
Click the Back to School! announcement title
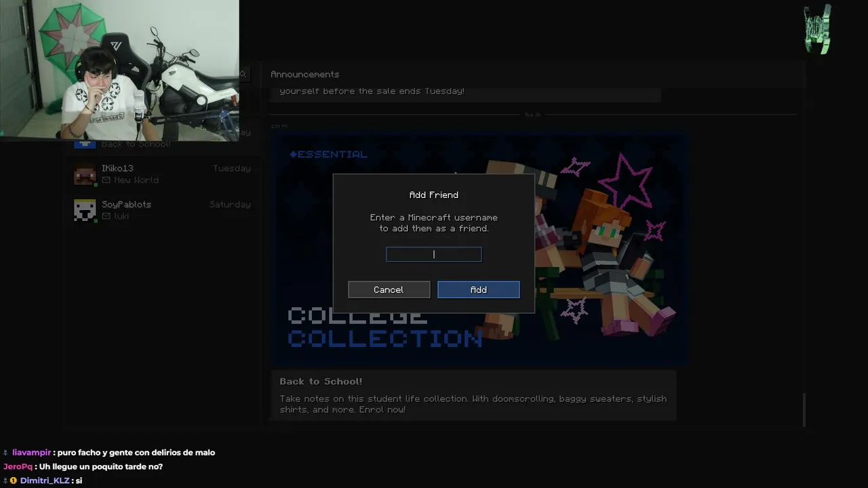pyautogui.click(x=321, y=382)
